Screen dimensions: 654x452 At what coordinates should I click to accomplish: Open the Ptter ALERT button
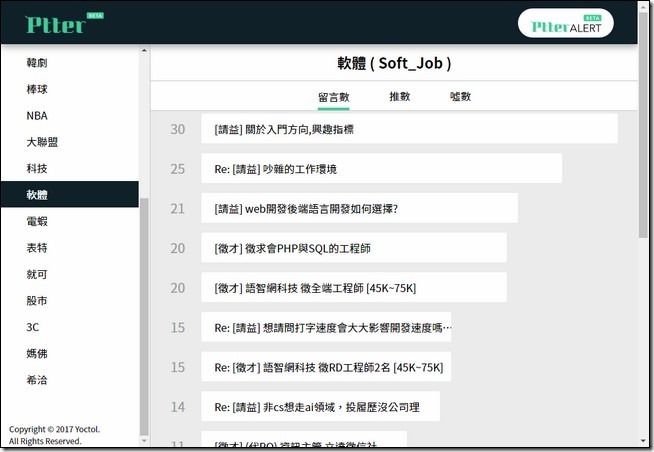click(566, 23)
